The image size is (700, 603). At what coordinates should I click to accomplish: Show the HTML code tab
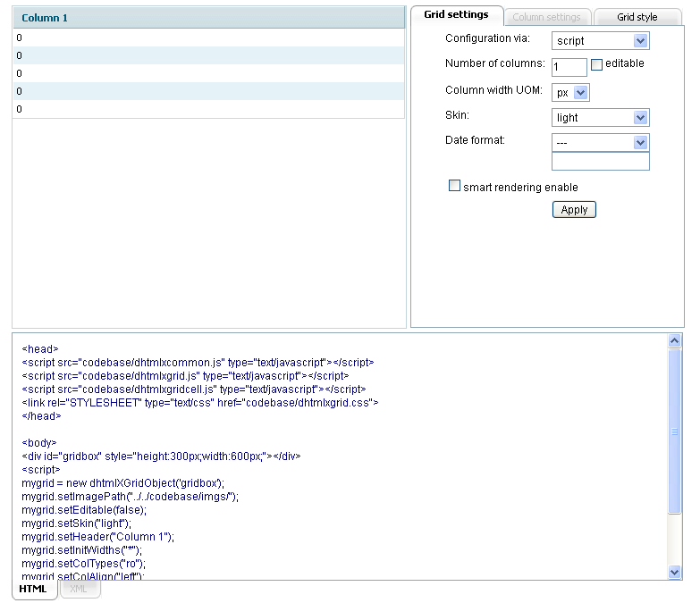click(34, 590)
